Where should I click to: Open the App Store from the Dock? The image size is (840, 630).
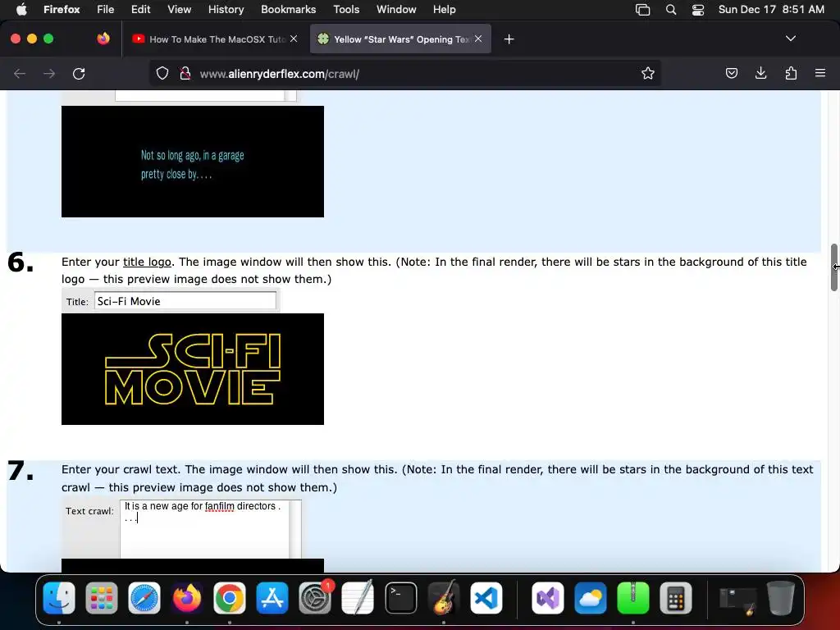272,598
